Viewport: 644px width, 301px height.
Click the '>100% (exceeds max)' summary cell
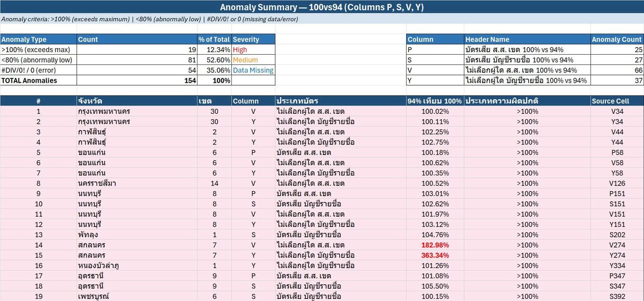tap(39, 49)
